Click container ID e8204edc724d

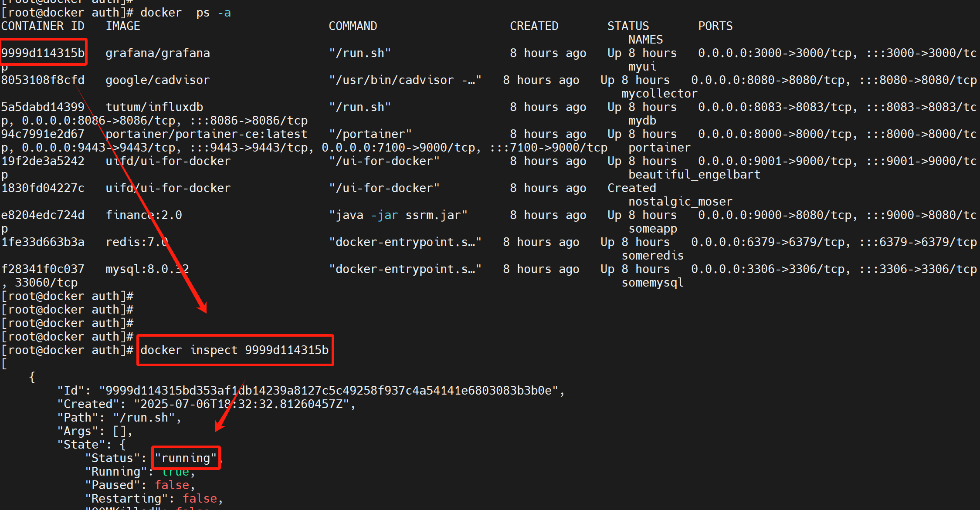pyautogui.click(x=43, y=215)
